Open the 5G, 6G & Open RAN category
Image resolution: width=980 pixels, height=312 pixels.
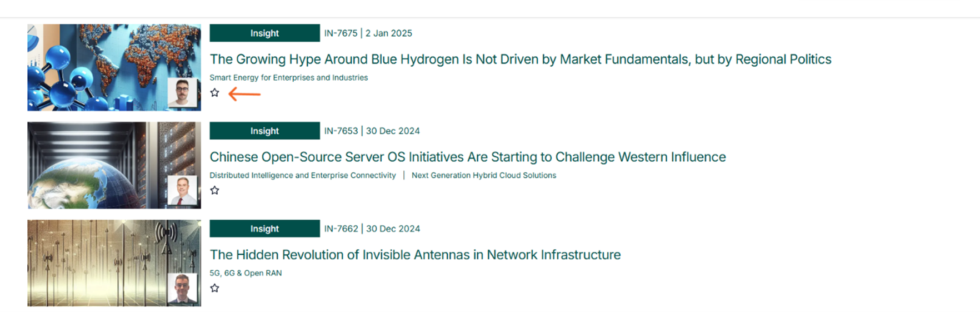click(246, 273)
